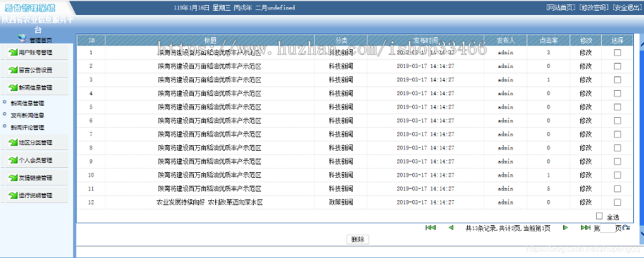Click 修改 for news ID 6
Screen dimensions: 644x258
point(585,121)
